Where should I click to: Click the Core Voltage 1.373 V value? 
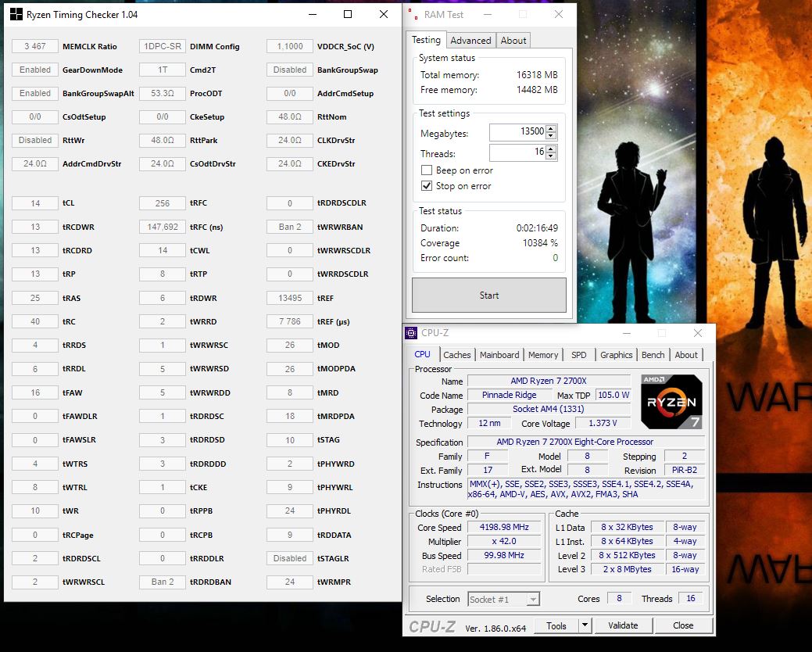(x=603, y=423)
